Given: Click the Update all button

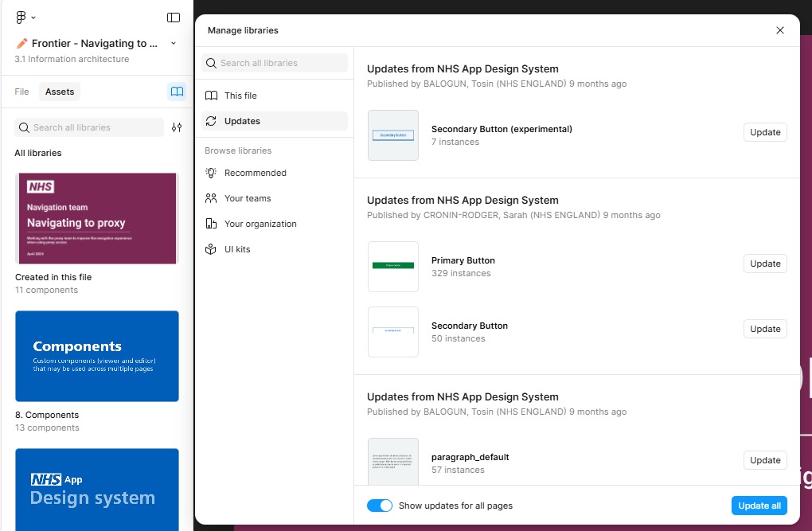Looking at the screenshot, I should (759, 505).
